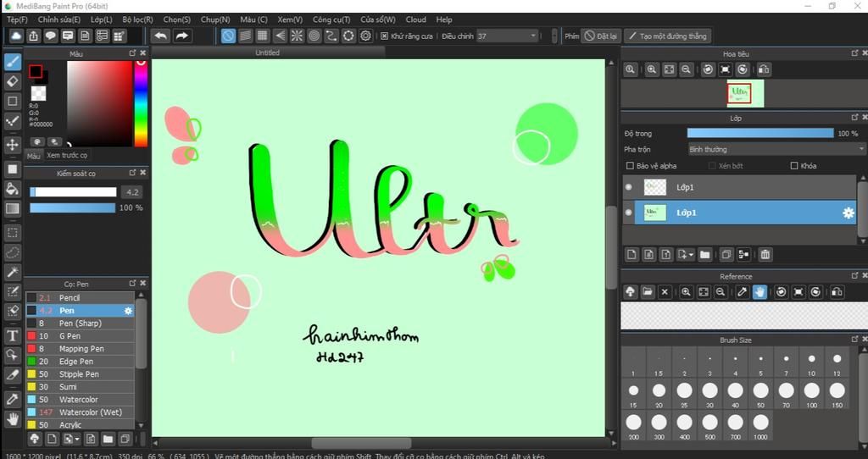868x459 pixels.
Task: Select the Bucket fill tool
Action: [x=13, y=189]
